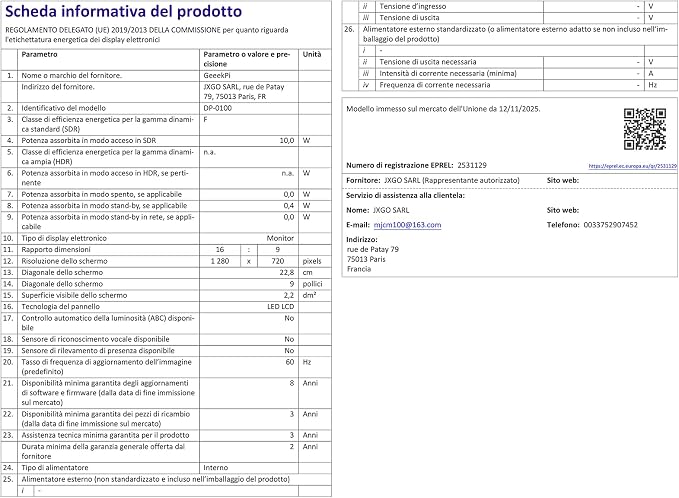
Task: Select the phone number 0033752907452
Action: (x=611, y=225)
